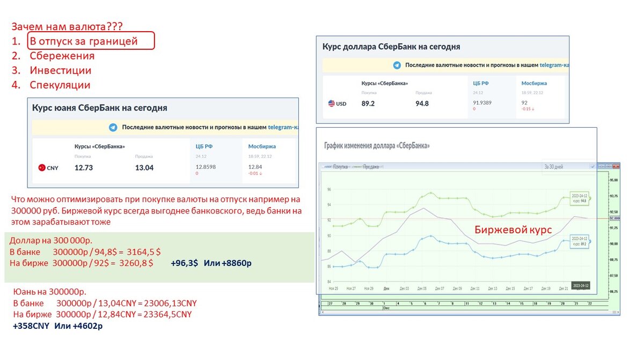This screenshot has height=362, width=644.
Task: Click the Telegram icon in the dollar rate panel
Action: [x=397, y=65]
